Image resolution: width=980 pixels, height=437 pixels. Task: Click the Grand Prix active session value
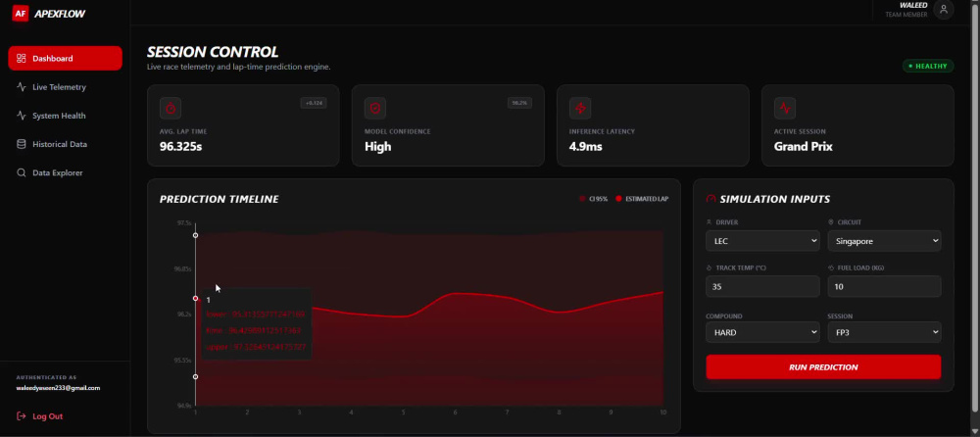[804, 147]
